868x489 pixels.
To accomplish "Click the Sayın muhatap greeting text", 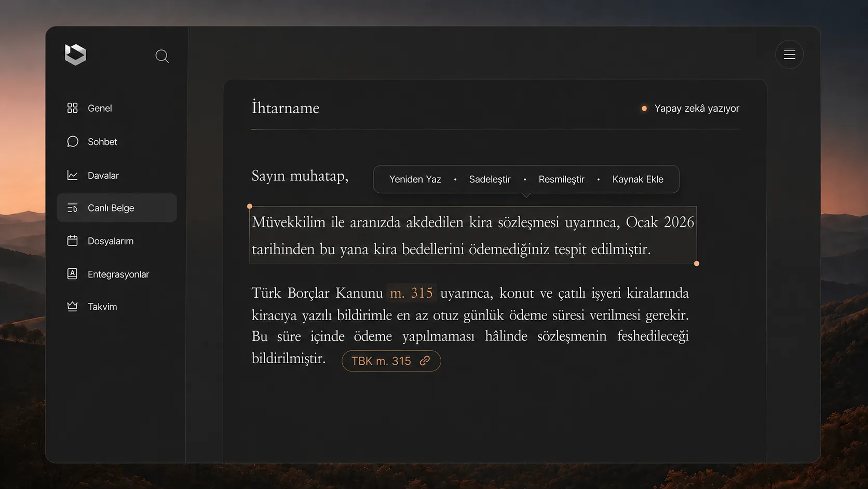I will pyautogui.click(x=300, y=176).
